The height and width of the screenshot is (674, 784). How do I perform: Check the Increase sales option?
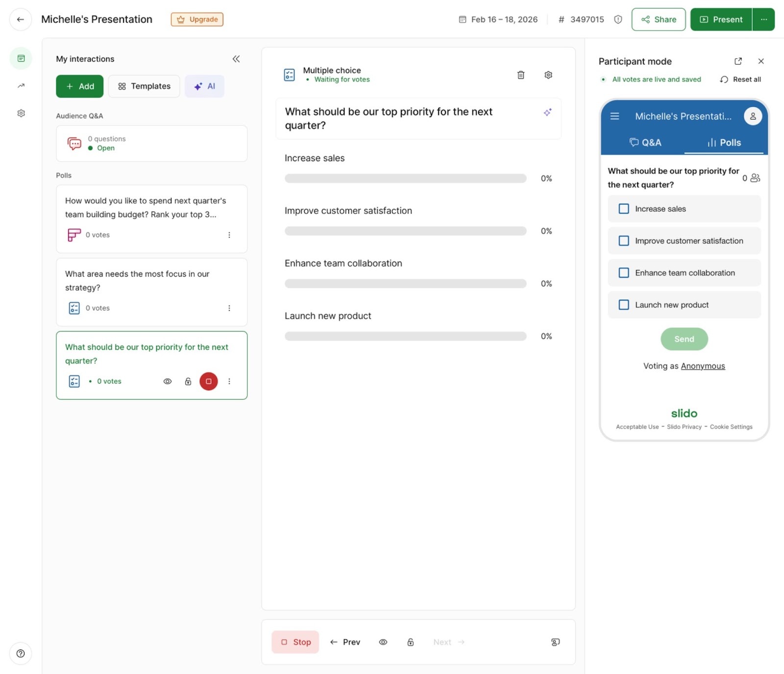click(x=624, y=209)
